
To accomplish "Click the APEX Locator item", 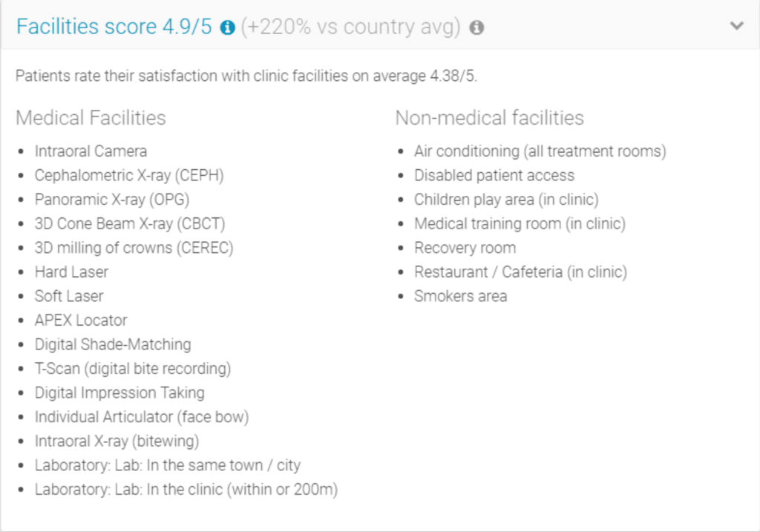I will (x=81, y=321).
